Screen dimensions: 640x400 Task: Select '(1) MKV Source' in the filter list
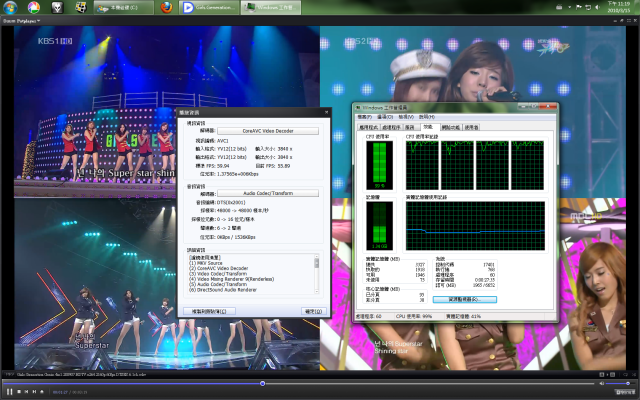click(x=206, y=263)
